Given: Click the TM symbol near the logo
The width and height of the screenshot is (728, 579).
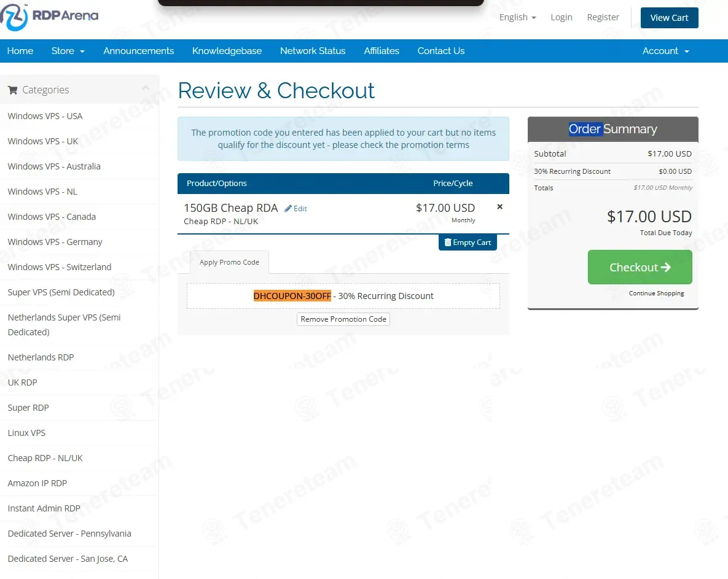Looking at the screenshot, I should (26, 5).
